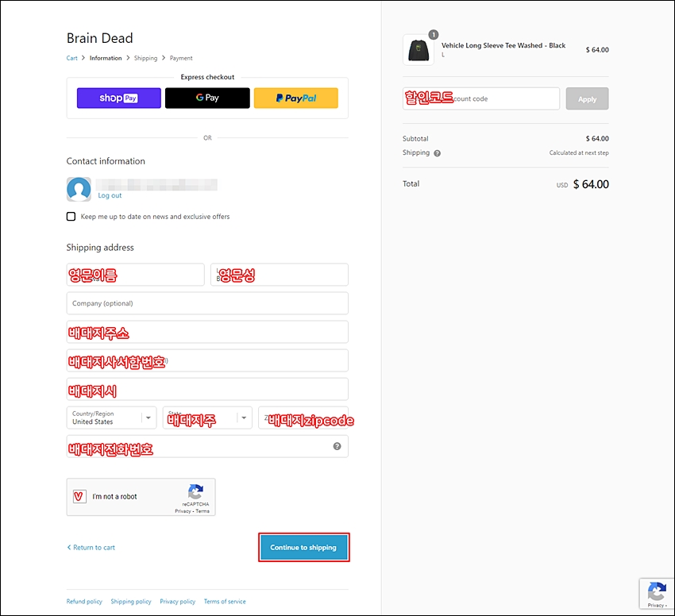The image size is (675, 616).
Task: Click the street address field
Action: point(207,332)
